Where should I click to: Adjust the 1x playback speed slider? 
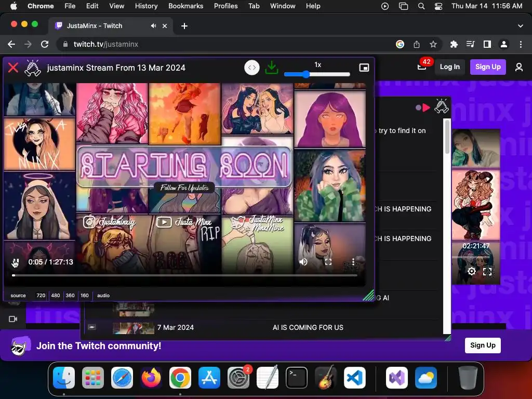coord(317,74)
